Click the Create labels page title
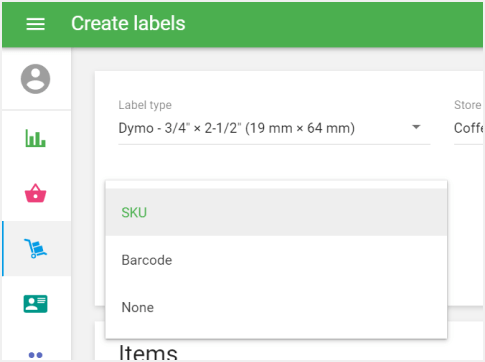Image resolution: width=485 pixels, height=362 pixels. (x=128, y=23)
